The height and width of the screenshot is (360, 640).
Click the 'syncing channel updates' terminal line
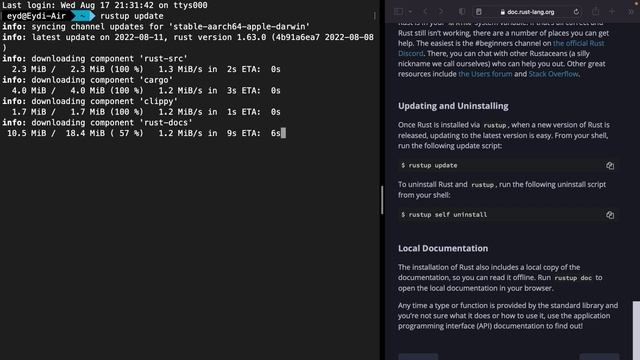(x=156, y=27)
